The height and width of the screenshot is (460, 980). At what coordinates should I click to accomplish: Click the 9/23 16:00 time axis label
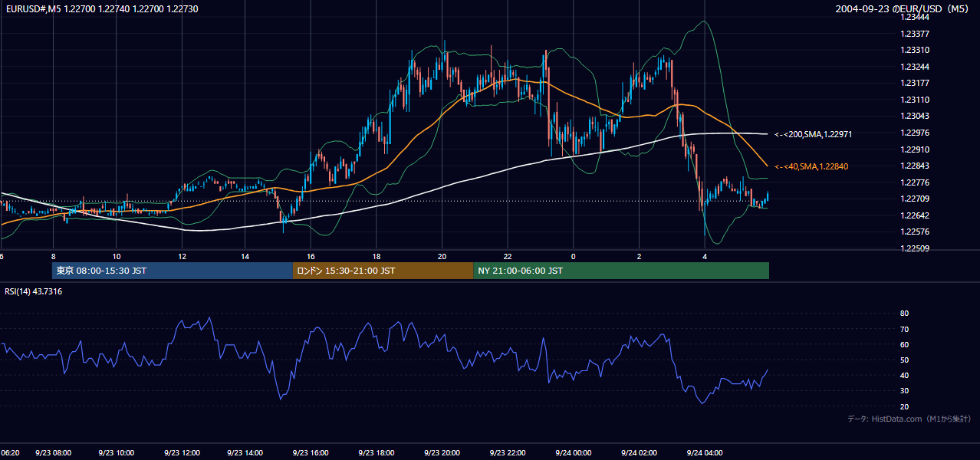(x=311, y=453)
